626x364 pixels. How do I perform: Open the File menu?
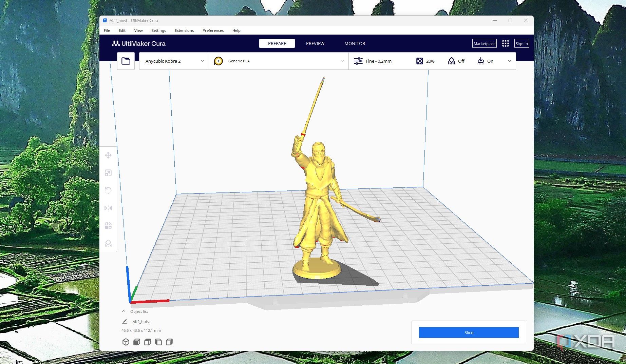tap(107, 31)
